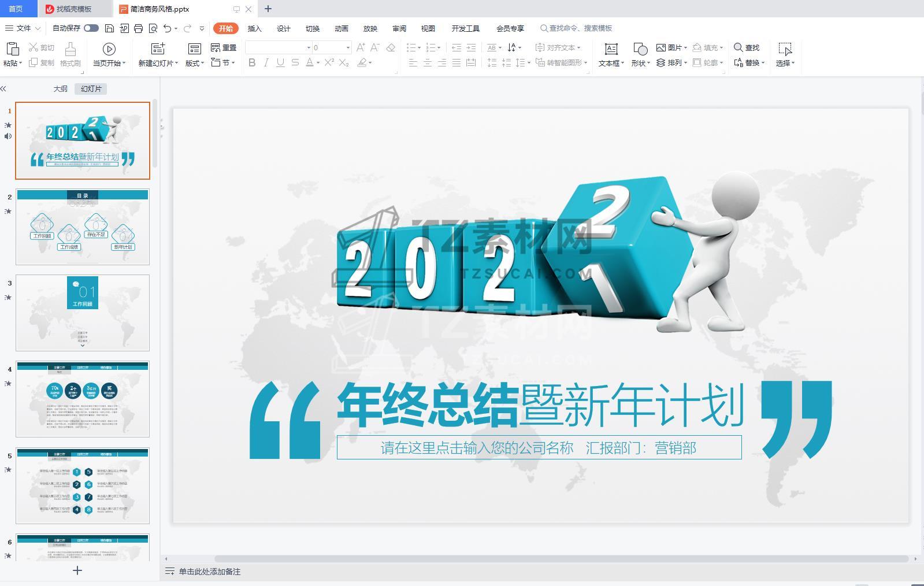
Task: Switch to the Slides (幻灯片) panel view
Action: click(91, 88)
